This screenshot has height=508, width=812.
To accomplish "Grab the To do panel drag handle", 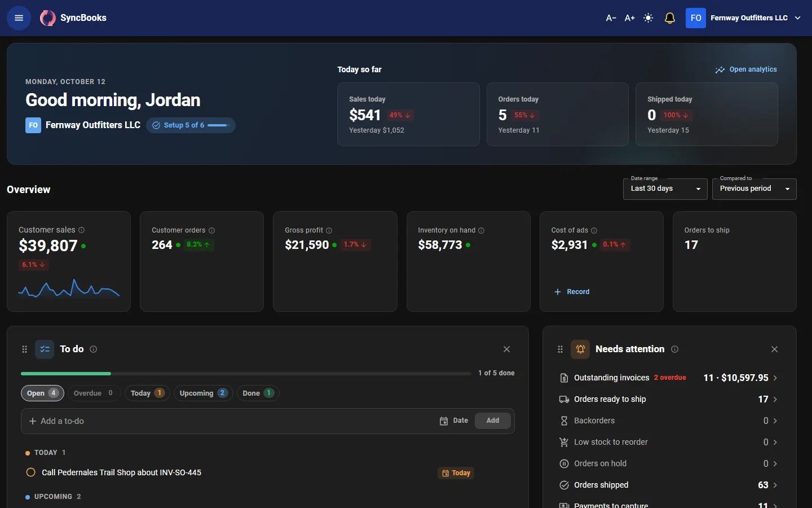I will click(x=24, y=349).
